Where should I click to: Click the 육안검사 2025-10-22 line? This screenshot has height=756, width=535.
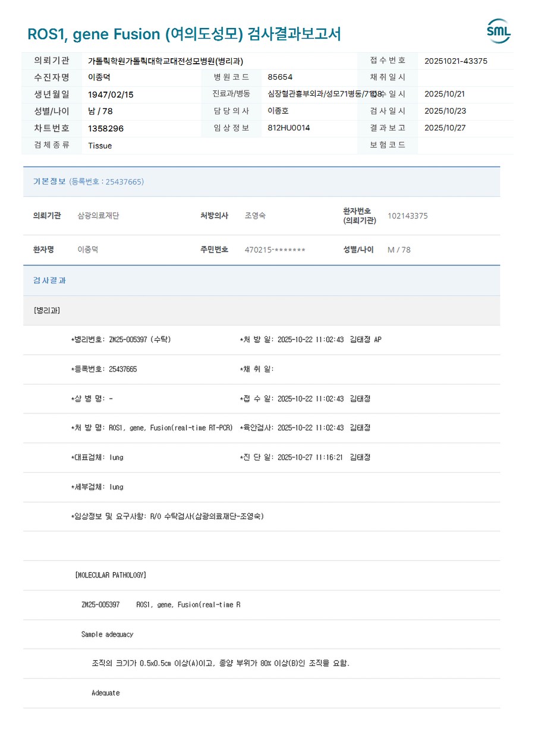(305, 428)
